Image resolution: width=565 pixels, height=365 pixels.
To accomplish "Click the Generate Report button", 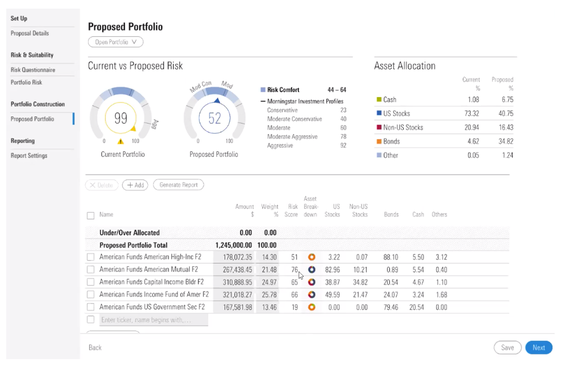I will 178,185.
